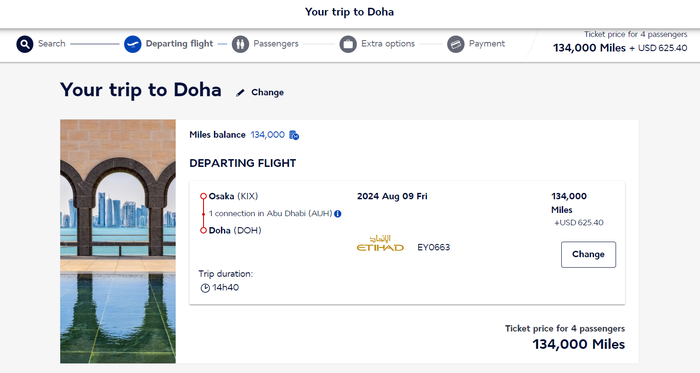
Task: Click the Osaka (KIX) origin marker
Action: pos(203,196)
